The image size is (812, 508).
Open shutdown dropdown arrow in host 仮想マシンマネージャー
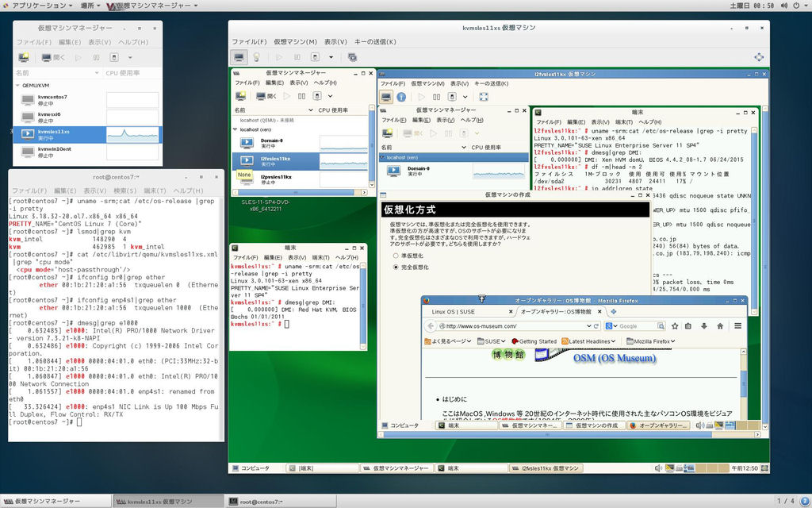[130, 57]
